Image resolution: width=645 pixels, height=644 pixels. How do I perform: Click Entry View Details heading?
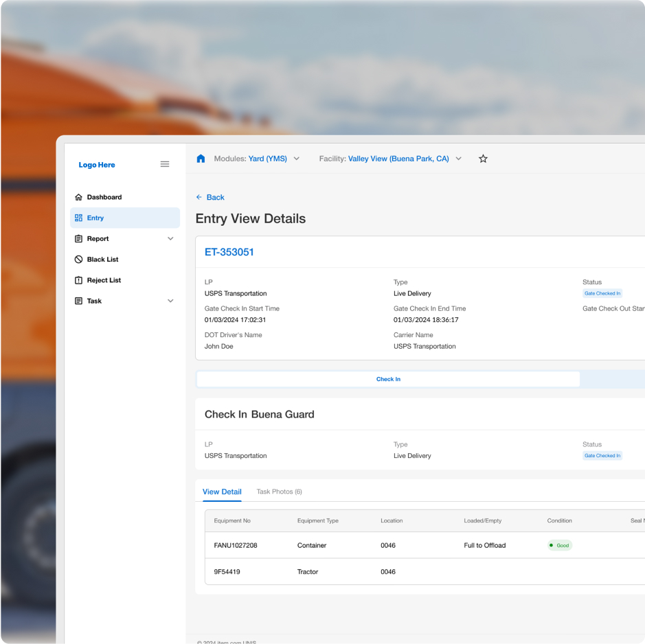pos(251,218)
